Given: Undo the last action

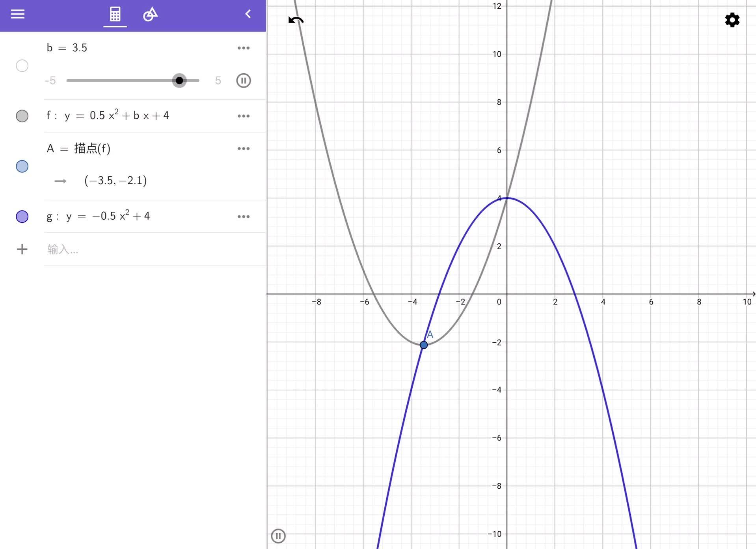Looking at the screenshot, I should tap(296, 20).
